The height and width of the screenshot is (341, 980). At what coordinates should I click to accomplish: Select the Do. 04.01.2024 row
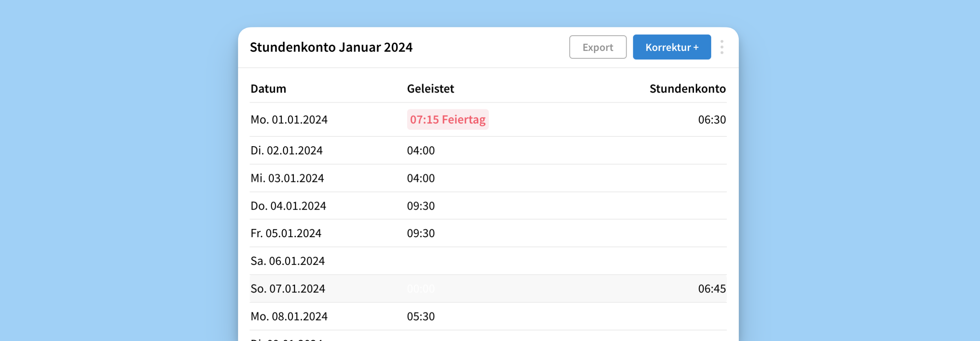pyautogui.click(x=288, y=206)
